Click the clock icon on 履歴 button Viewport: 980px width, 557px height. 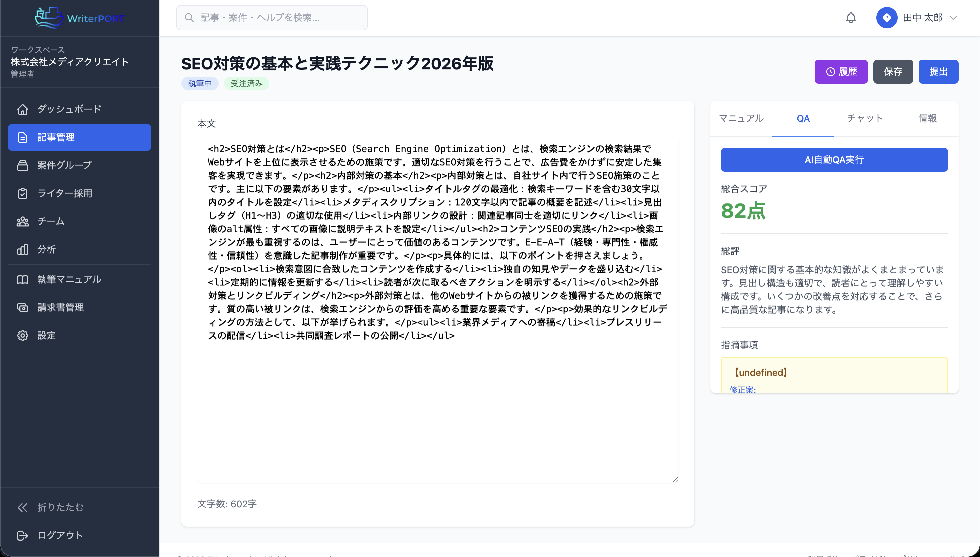pyautogui.click(x=830, y=71)
